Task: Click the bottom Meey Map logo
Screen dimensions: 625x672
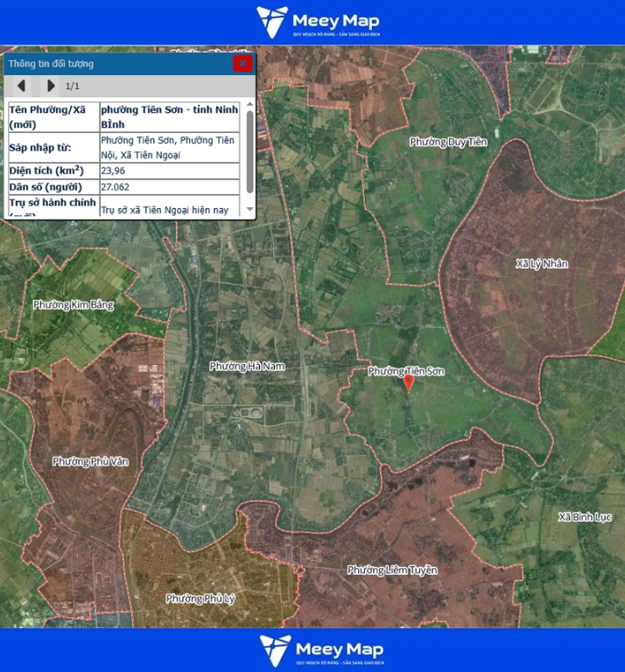Action: coord(320,650)
